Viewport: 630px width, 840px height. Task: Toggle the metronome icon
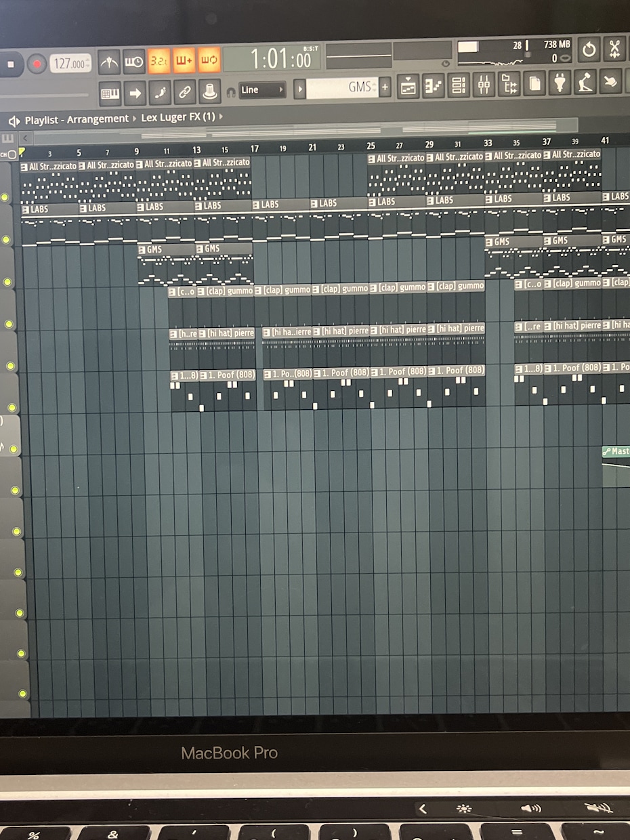pyautogui.click(x=109, y=62)
